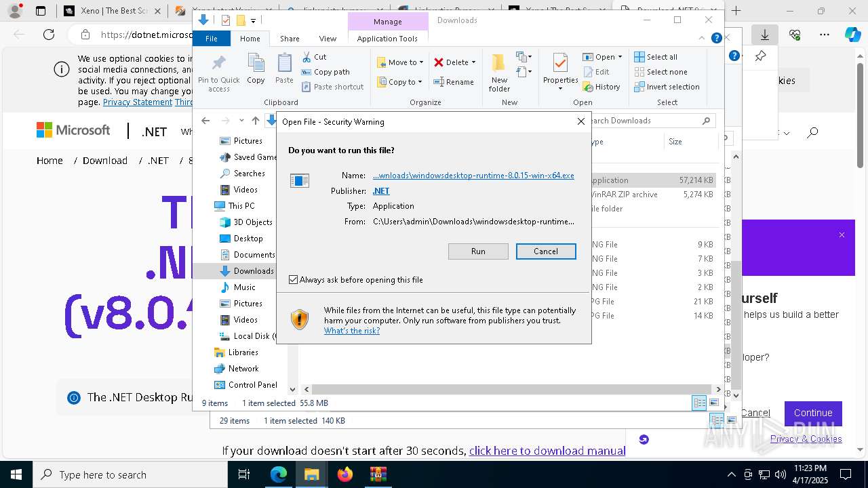The height and width of the screenshot is (488, 868).
Task: Select Network in navigation tree
Action: 236,369
